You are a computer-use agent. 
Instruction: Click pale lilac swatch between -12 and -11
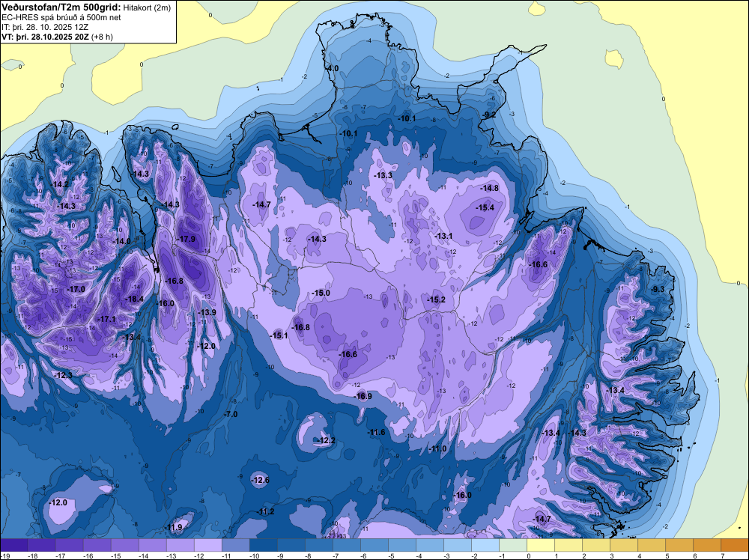(x=207, y=545)
